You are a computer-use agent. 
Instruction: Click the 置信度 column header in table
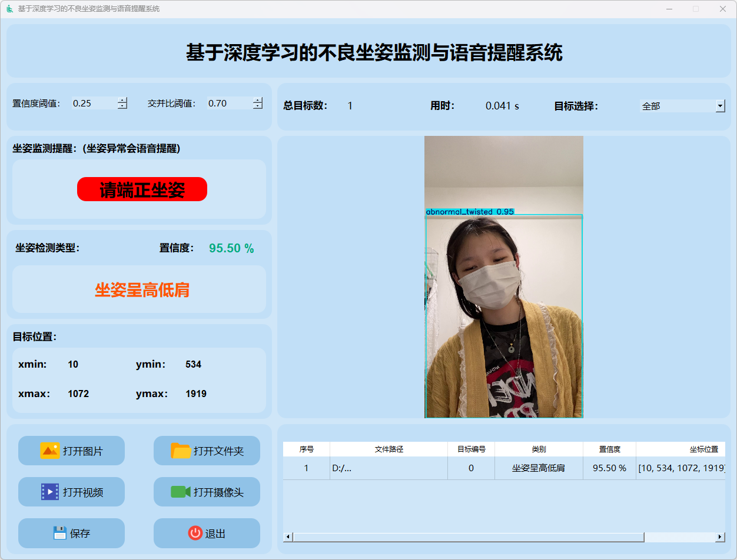(610, 449)
